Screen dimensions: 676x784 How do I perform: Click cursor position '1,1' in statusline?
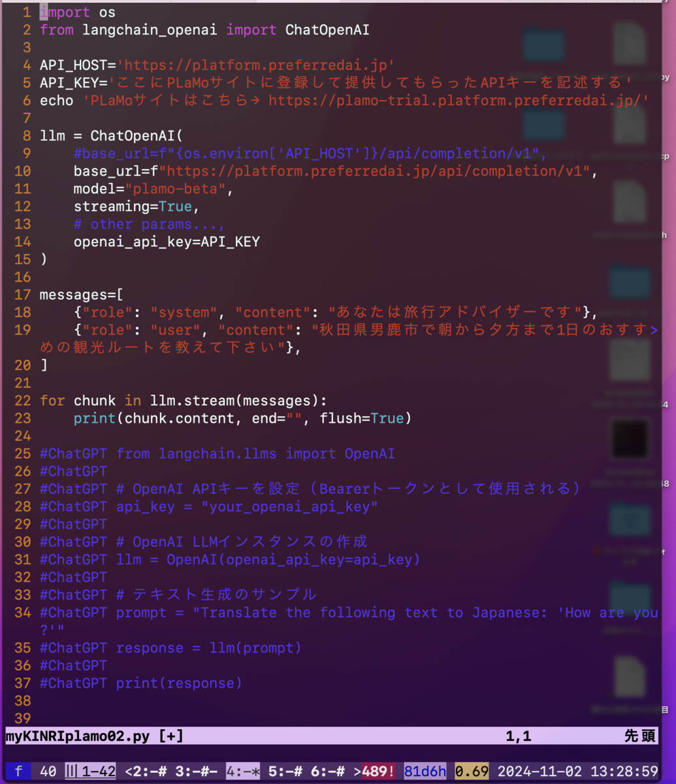[519, 736]
